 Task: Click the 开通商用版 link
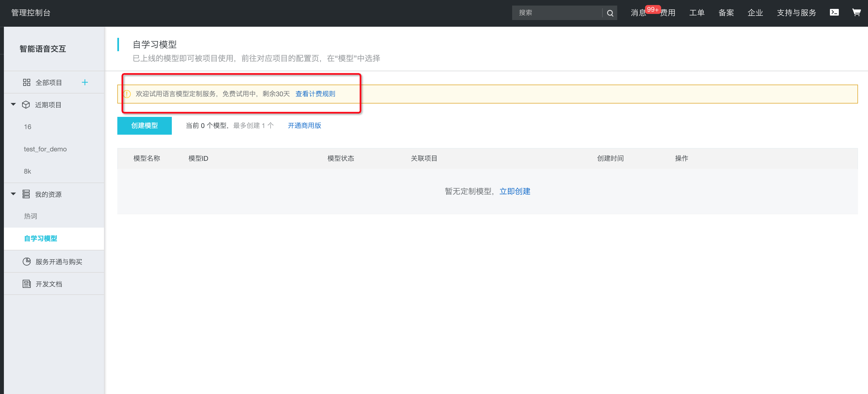pyautogui.click(x=304, y=125)
